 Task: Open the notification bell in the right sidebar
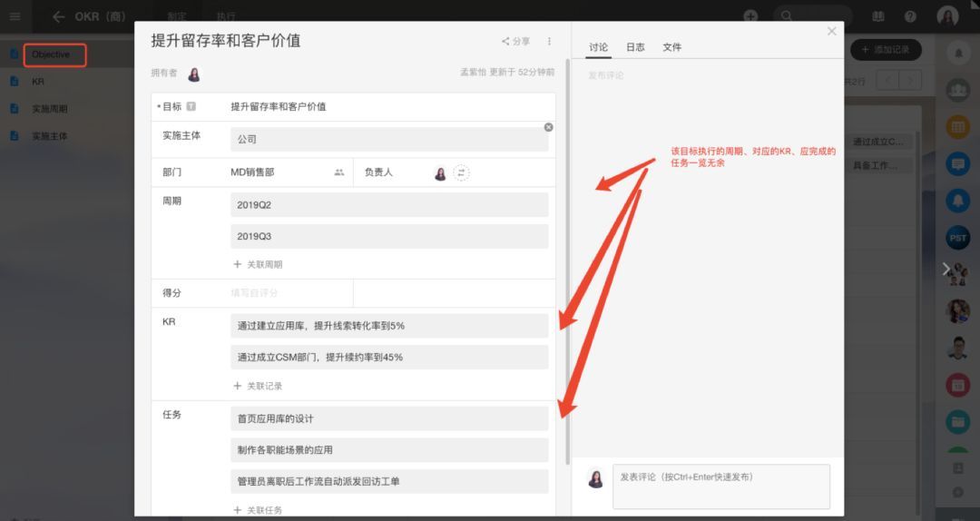coord(958,54)
